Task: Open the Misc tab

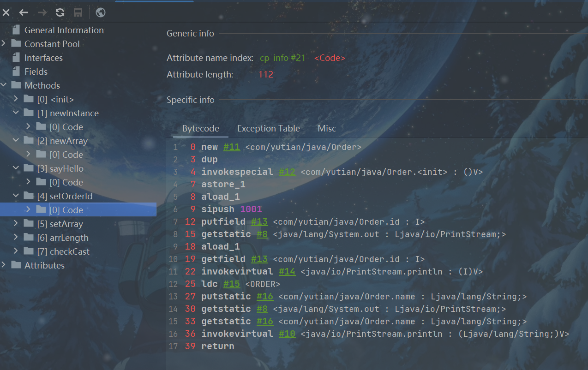Action: coord(327,129)
